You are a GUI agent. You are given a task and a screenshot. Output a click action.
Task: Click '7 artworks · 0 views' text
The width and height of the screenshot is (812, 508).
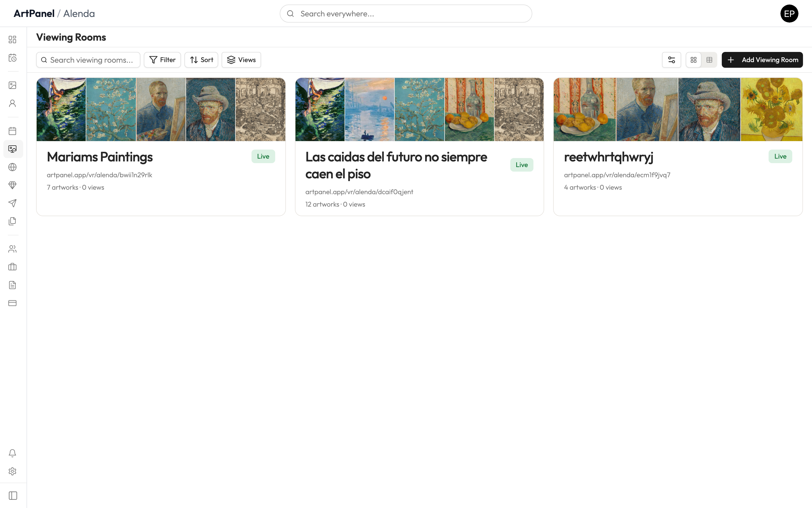[76, 187]
